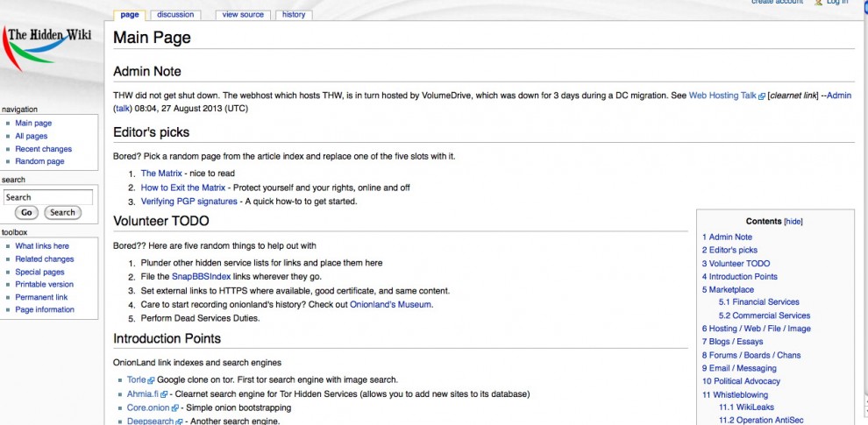Open All pages link
Viewport: 868px width, 425px height.
31,136
